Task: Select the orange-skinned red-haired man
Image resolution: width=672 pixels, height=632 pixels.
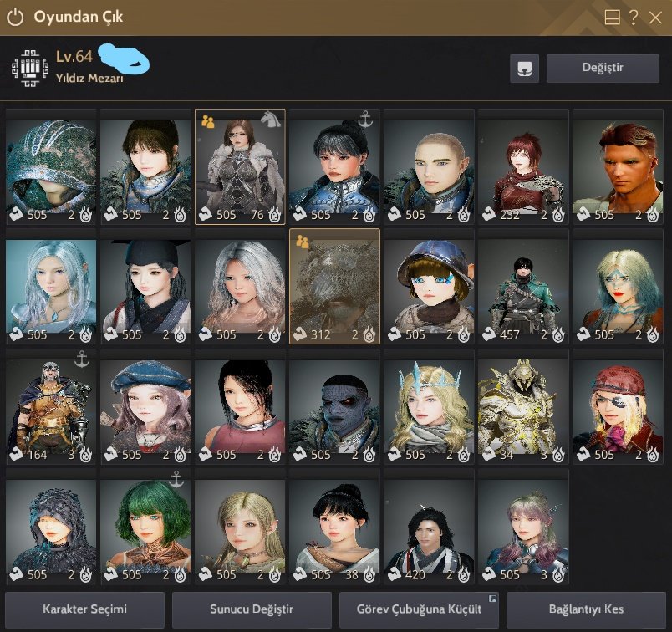Action: pyautogui.click(x=618, y=166)
